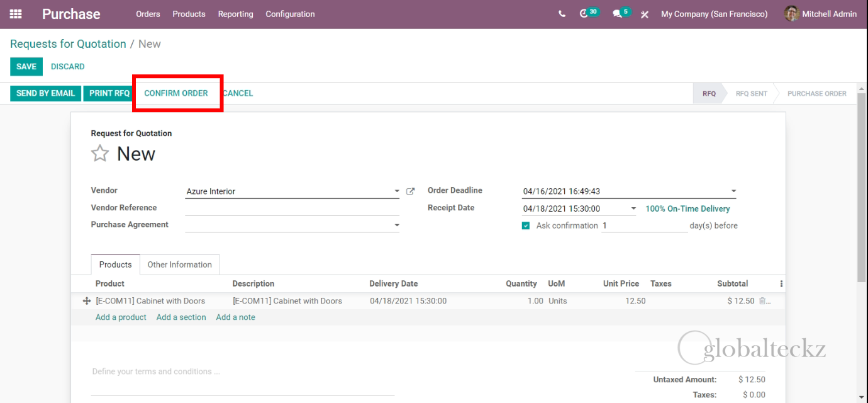Toggle Ask confirmation checkbox
The height and width of the screenshot is (403, 868).
pyautogui.click(x=526, y=225)
